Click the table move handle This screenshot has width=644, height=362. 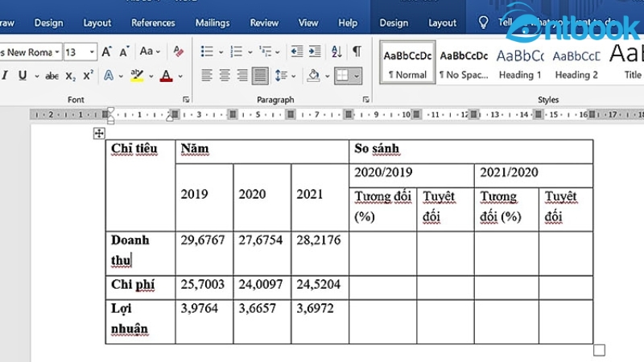pos(99,134)
